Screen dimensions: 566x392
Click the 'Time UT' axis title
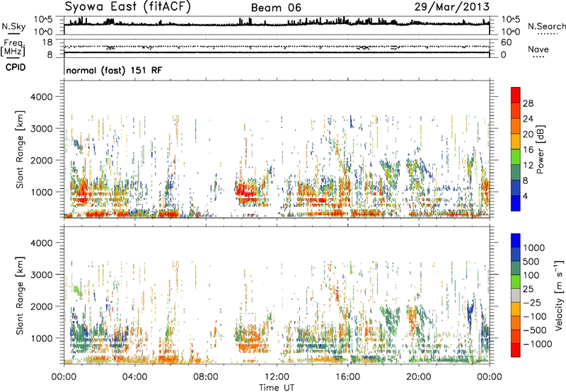click(x=277, y=388)
